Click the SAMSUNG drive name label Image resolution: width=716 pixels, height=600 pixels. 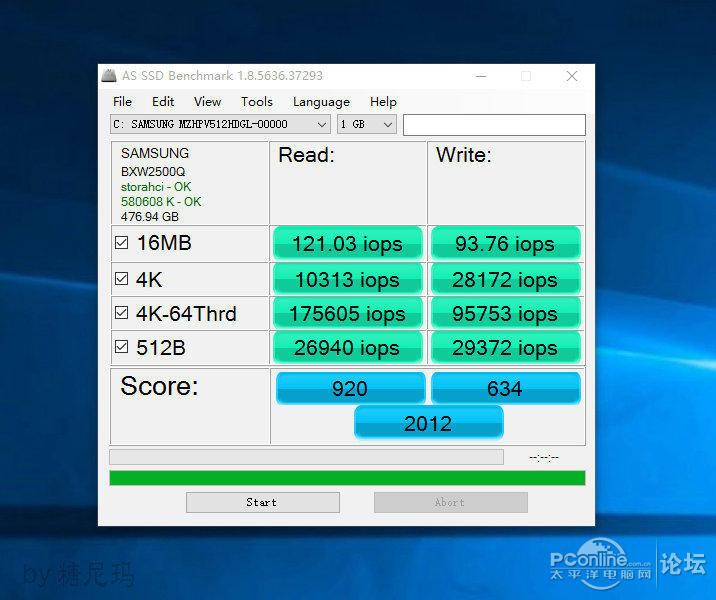click(x=155, y=153)
